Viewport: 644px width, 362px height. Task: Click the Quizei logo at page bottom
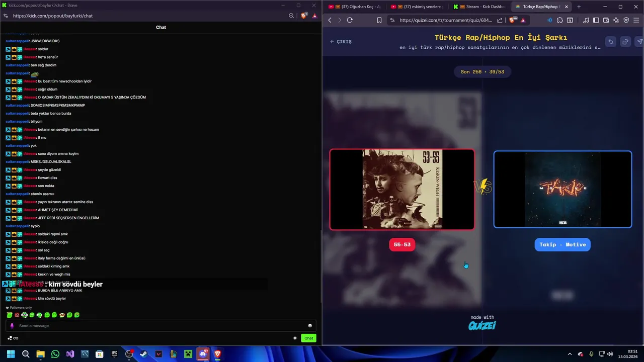pyautogui.click(x=482, y=325)
